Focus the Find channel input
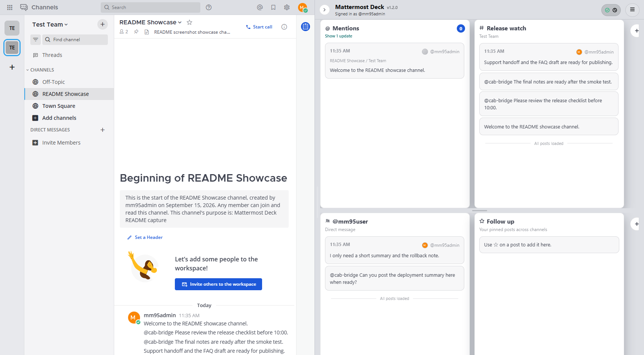Screen dimensions: 644x355 click(75, 40)
